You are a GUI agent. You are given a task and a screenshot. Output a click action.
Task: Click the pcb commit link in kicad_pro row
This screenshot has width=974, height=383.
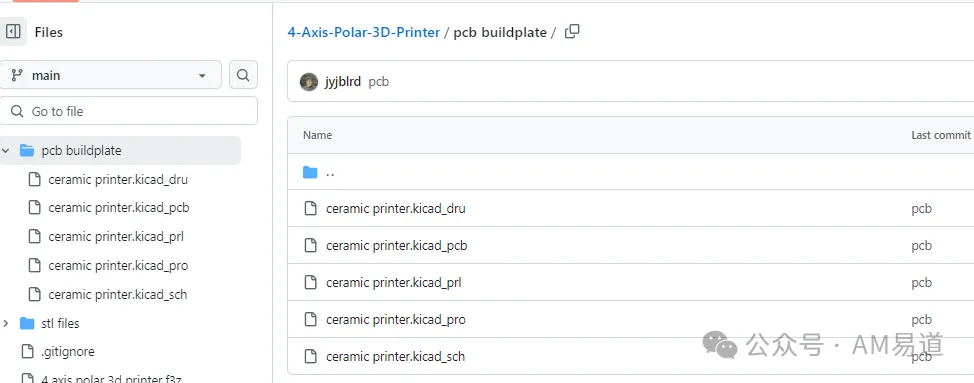(x=921, y=320)
